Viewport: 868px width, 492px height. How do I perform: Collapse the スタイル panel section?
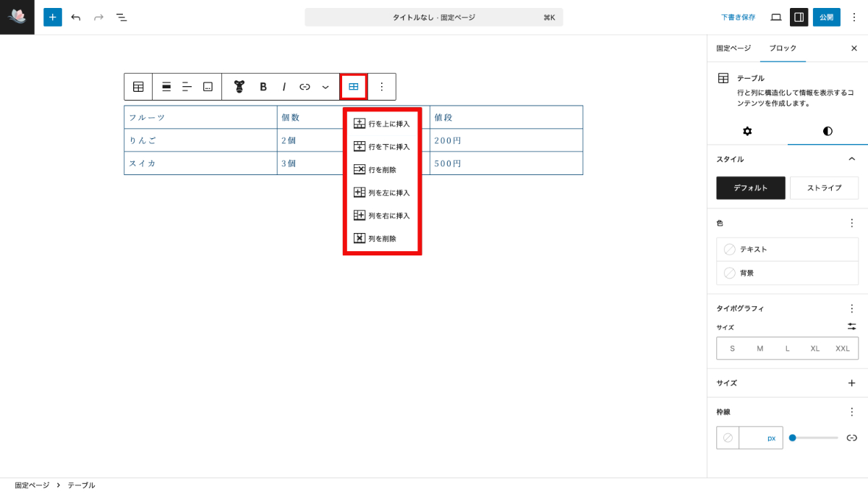851,159
